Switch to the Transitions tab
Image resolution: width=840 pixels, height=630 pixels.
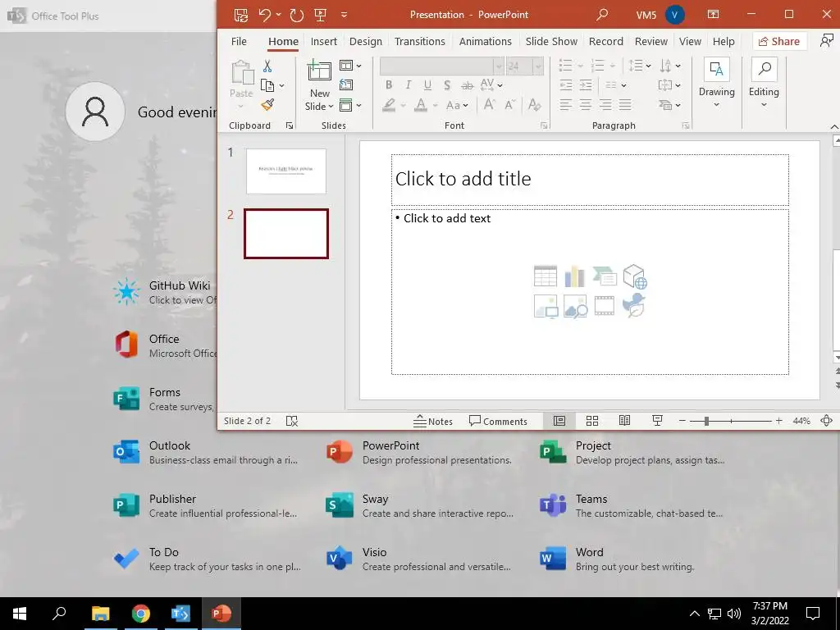pyautogui.click(x=419, y=41)
